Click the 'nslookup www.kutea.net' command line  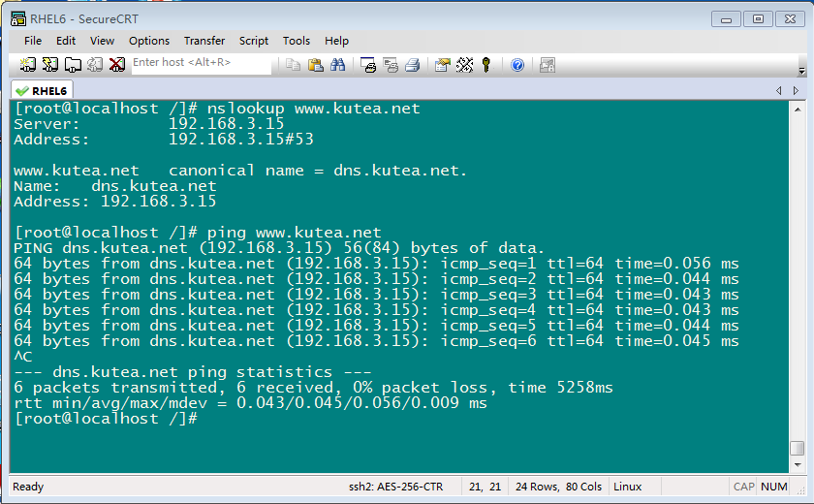(217, 109)
